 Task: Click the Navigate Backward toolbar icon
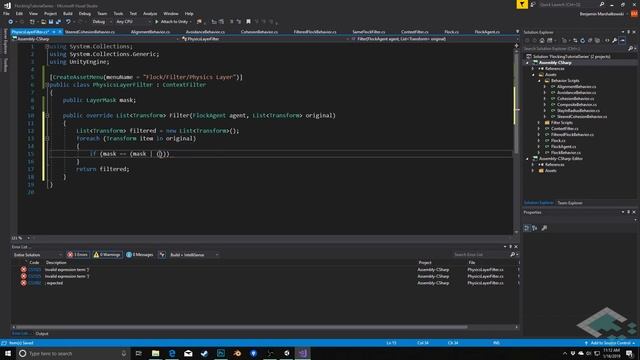(x=11, y=22)
